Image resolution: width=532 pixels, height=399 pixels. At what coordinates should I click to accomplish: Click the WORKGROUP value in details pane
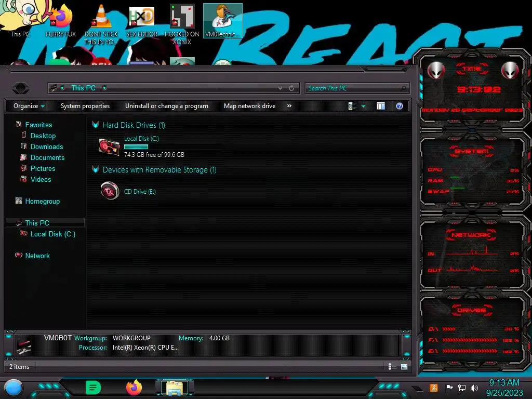pos(131,338)
